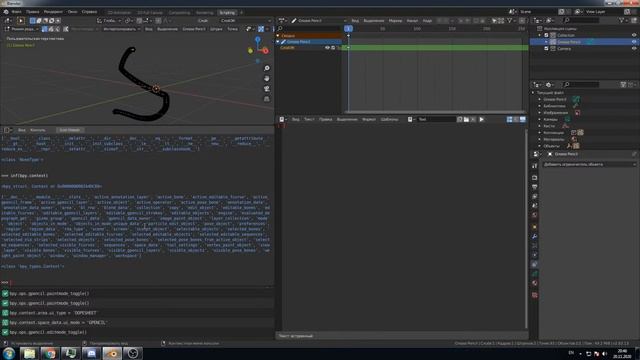Screen dimensions: 640x360
Task: Toggle perspective/orthographic grid icon in viewport
Action: click(267, 99)
